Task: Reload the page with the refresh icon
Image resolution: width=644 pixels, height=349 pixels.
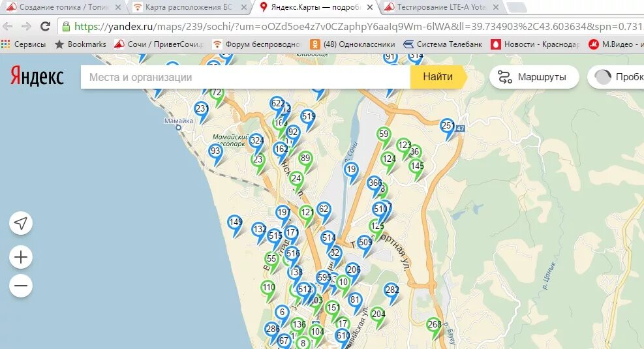Action: (x=45, y=27)
